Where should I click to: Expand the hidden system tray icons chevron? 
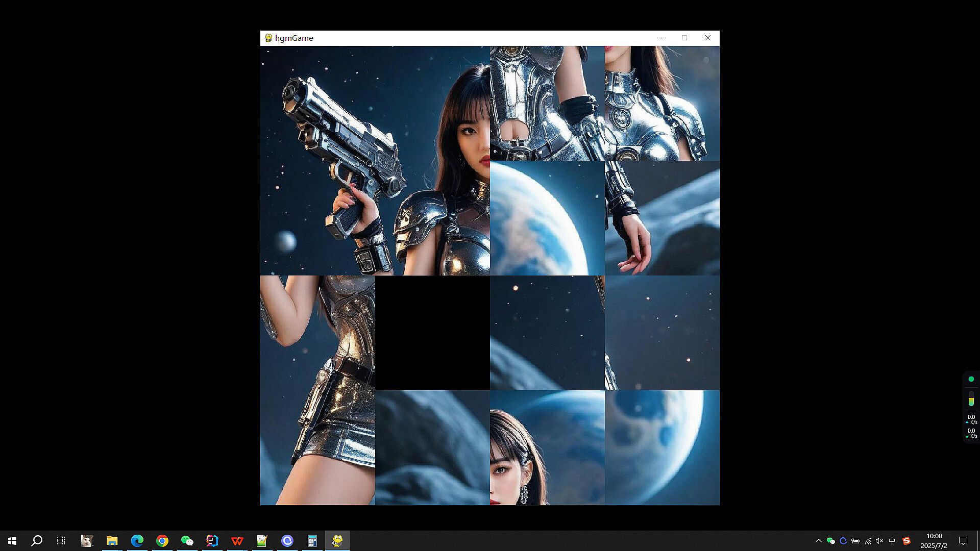[818, 541]
